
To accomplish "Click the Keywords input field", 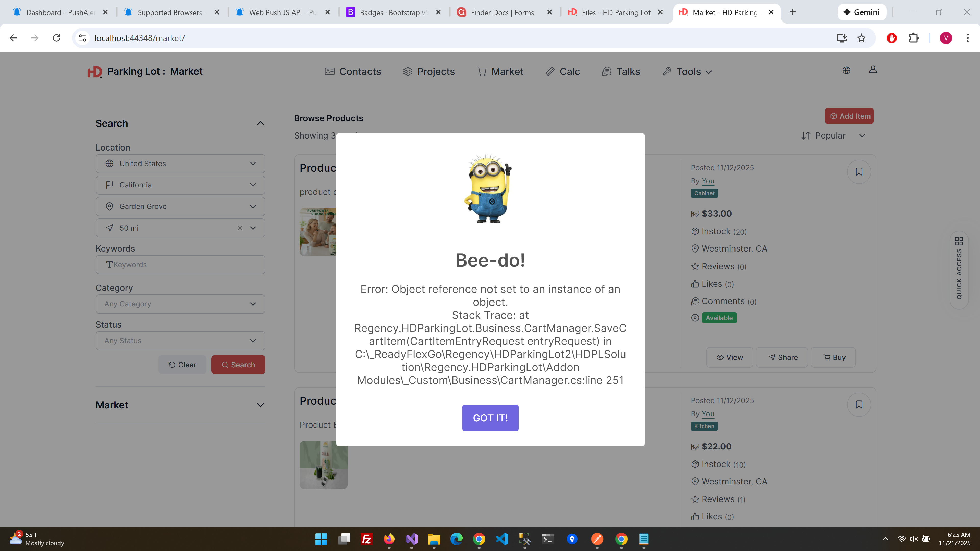I will coord(180,265).
